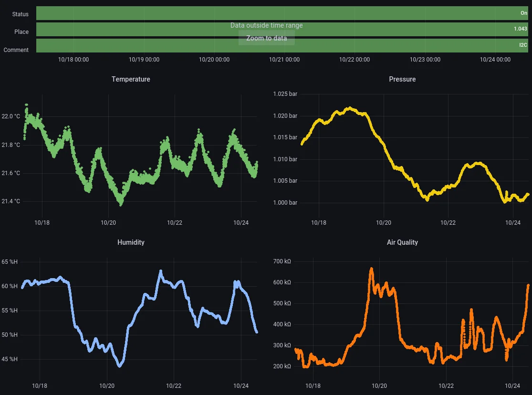Open the Pressure panel title menu
This screenshot has width=532, height=395.
402,79
